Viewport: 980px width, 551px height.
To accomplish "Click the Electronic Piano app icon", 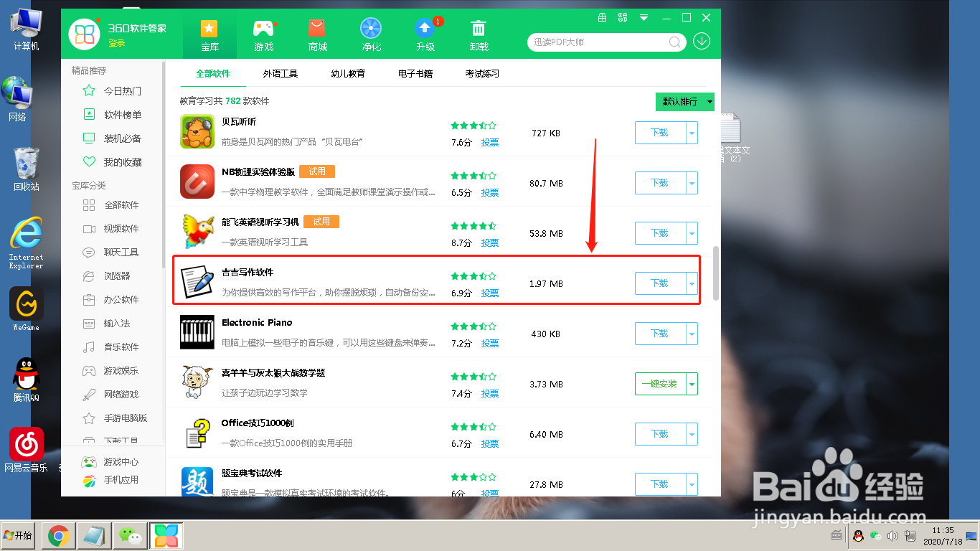I will pos(197,333).
